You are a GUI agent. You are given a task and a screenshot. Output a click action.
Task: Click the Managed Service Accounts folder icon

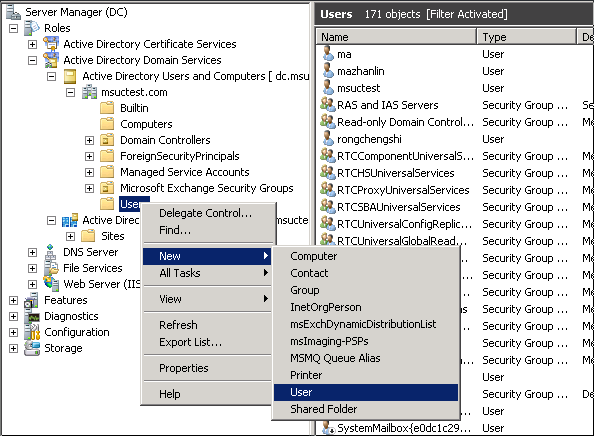(x=107, y=172)
